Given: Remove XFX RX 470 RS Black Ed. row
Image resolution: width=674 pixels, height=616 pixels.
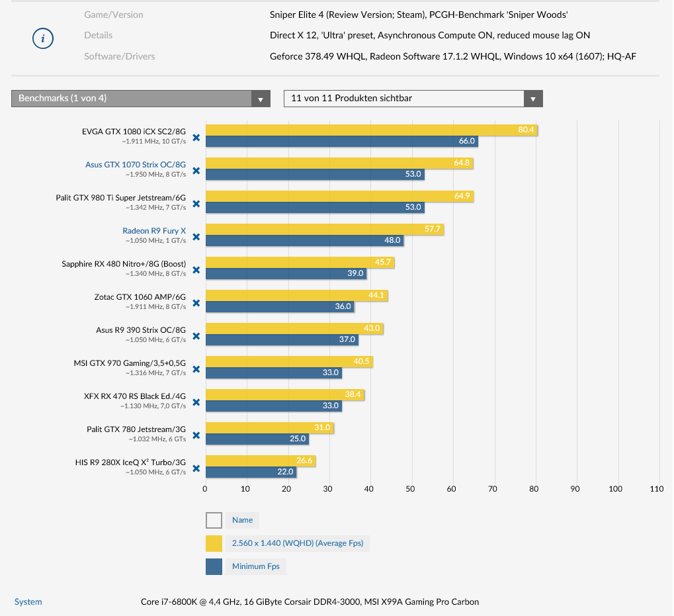Looking at the screenshot, I should click(x=196, y=402).
